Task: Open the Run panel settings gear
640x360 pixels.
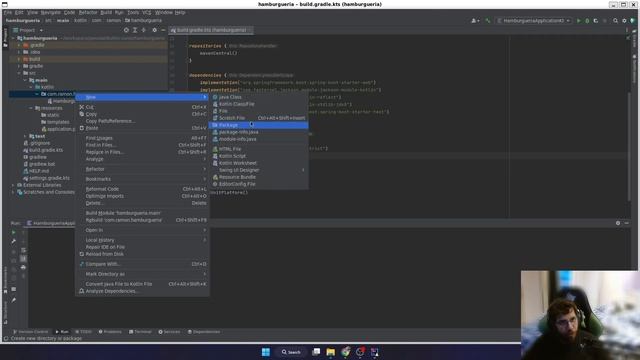Action: tap(618, 223)
